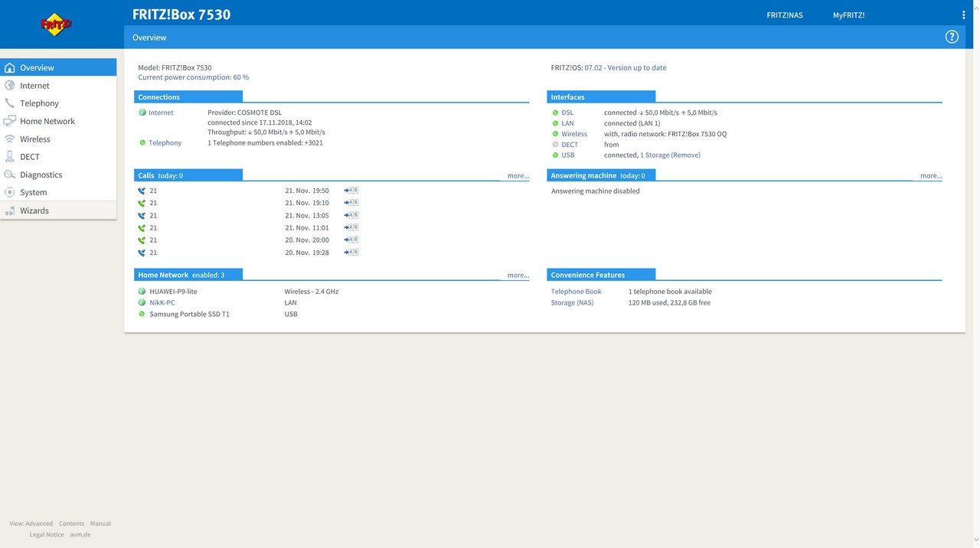Open the Wizards menu
980x548 pixels.
coord(58,210)
